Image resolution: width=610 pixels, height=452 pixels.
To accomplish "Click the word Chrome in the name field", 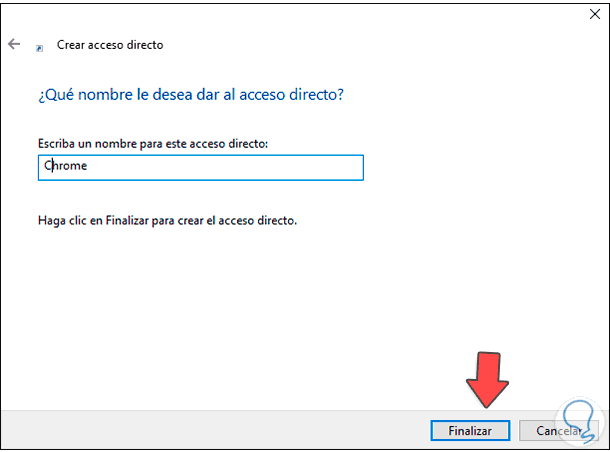I will (66, 167).
